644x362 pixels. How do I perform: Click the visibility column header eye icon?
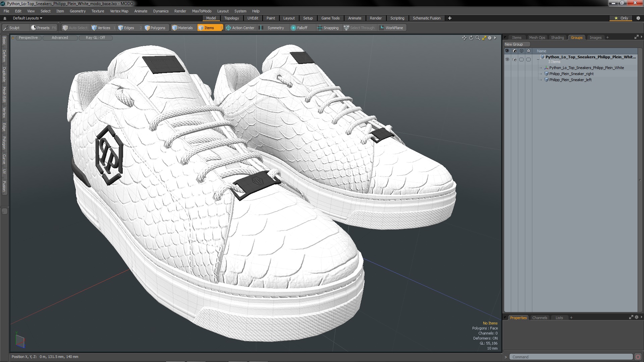[507, 51]
